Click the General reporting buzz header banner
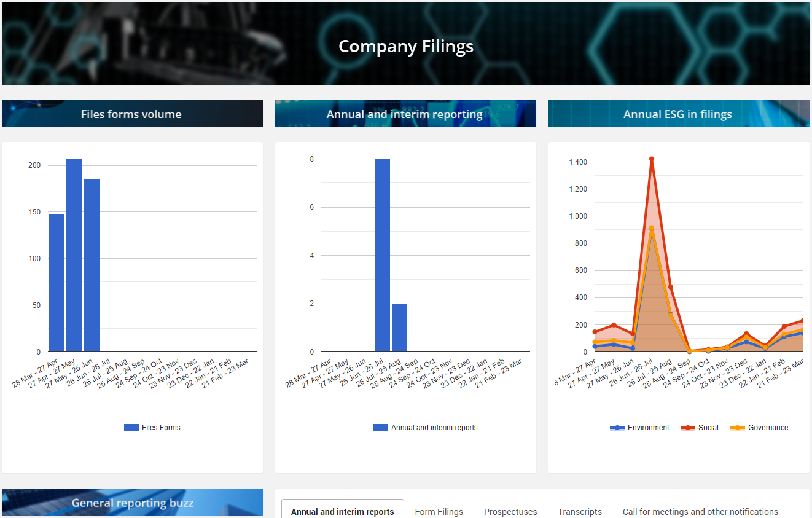Viewport: 812px width, 518px height. click(132, 502)
